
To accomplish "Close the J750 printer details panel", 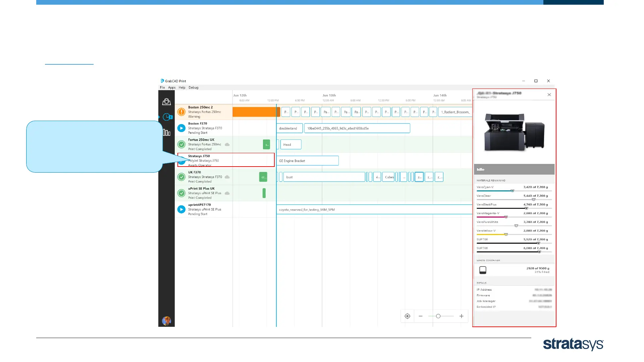I will (549, 95).
